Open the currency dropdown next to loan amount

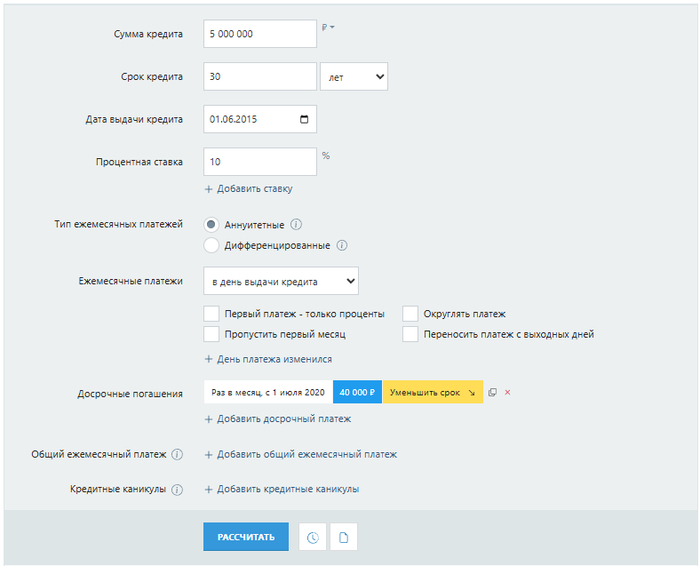coord(328,28)
